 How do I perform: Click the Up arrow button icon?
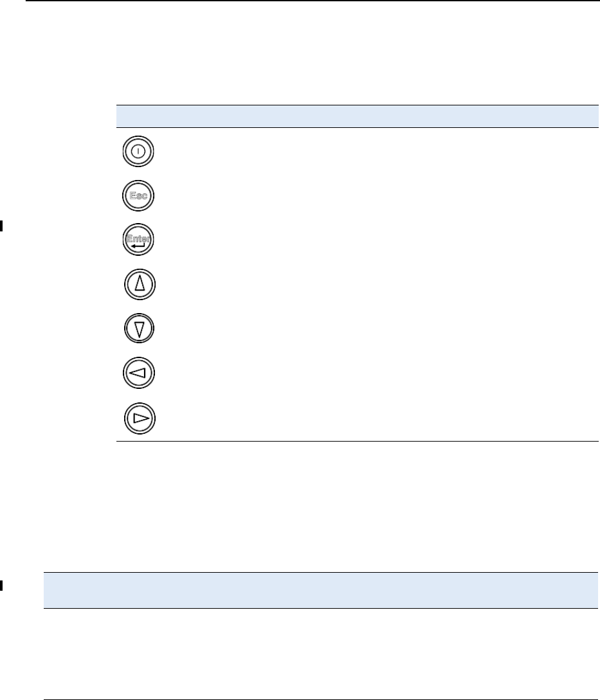click(138, 285)
